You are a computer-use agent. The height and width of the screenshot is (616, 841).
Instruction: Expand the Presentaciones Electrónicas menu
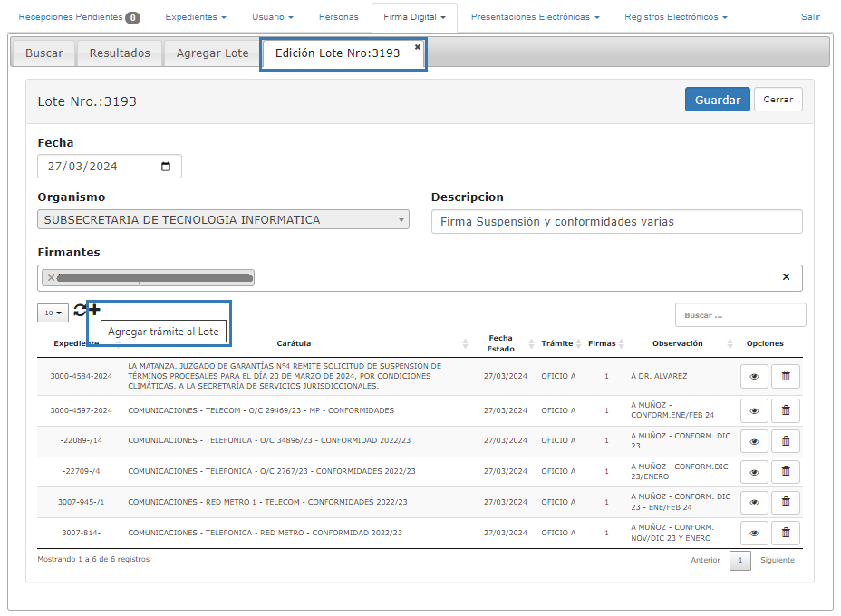point(535,17)
